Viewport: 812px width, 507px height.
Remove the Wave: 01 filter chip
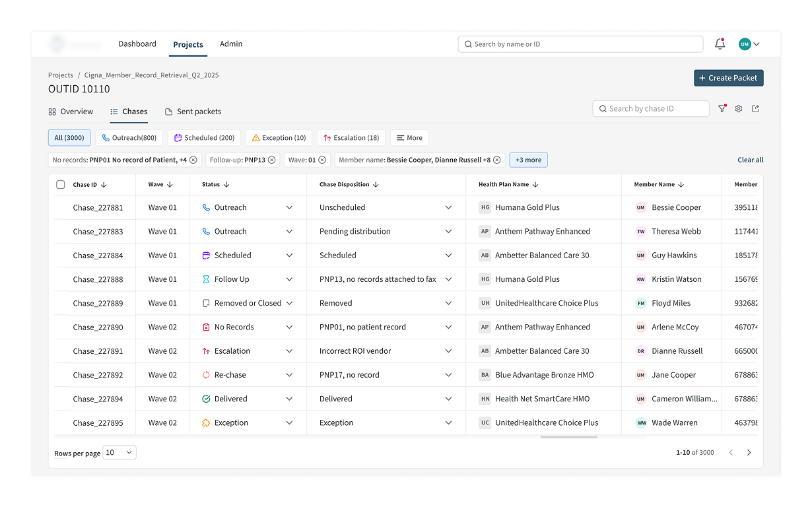(x=322, y=160)
